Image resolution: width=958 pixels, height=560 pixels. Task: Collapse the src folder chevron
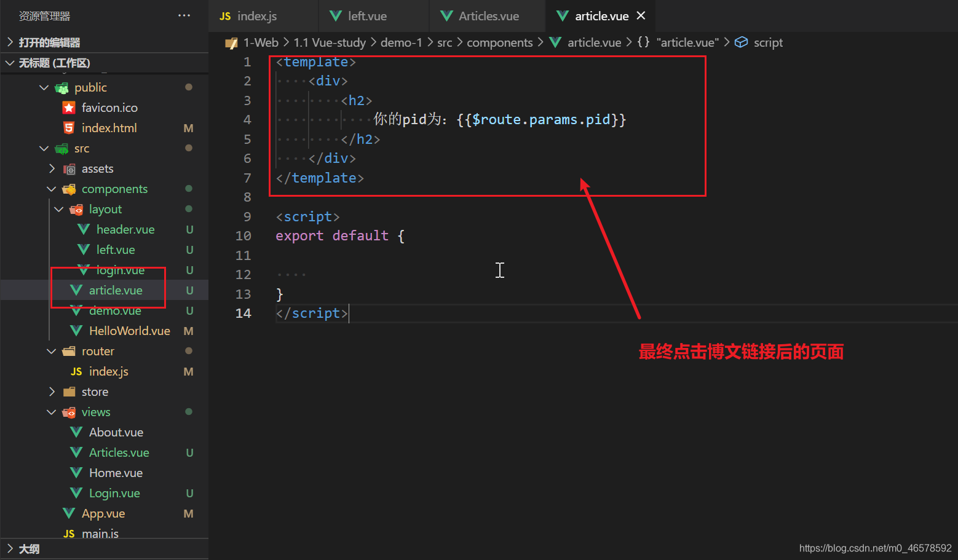pyautogui.click(x=44, y=148)
